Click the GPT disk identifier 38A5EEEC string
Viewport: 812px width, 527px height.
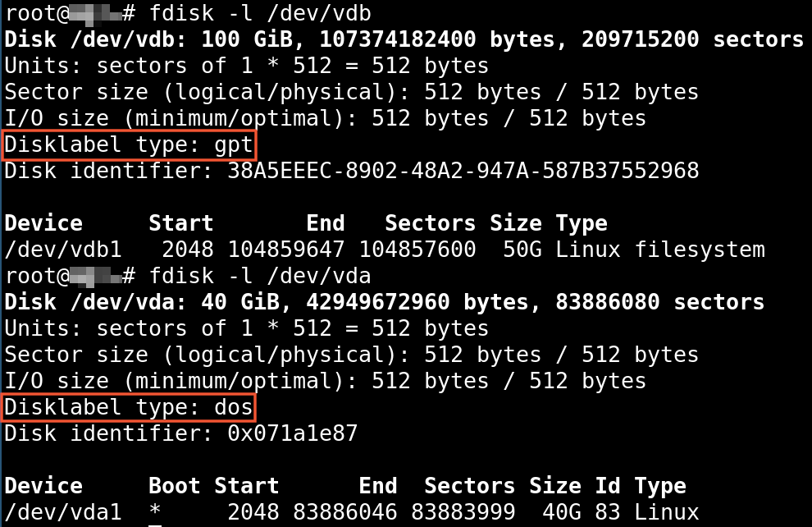[463, 171]
